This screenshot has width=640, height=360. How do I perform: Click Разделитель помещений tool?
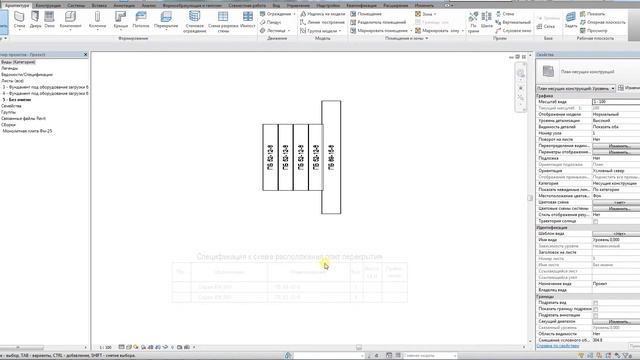[378, 22]
